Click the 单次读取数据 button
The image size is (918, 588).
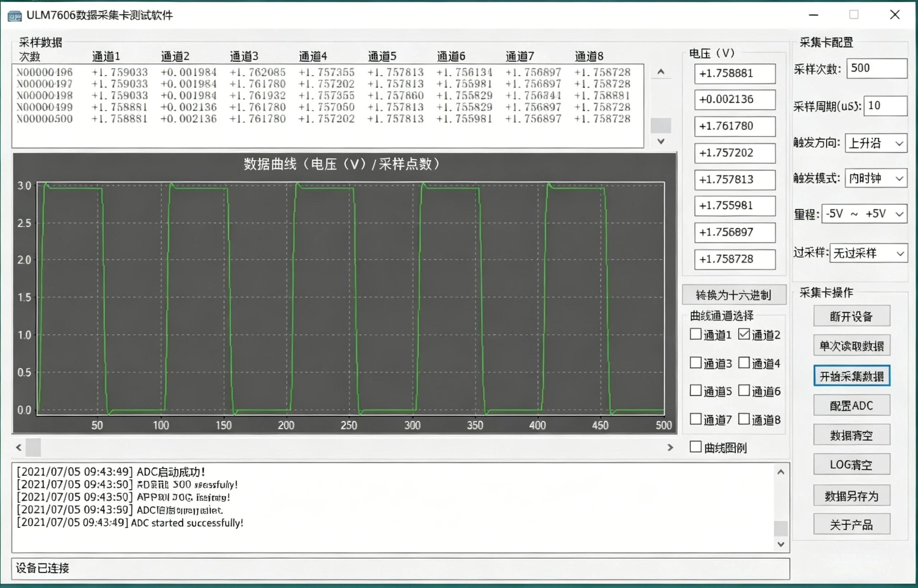click(x=852, y=345)
